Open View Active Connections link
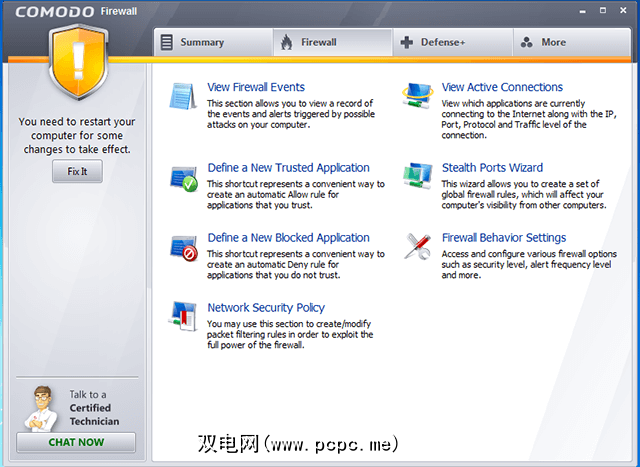 pyautogui.click(x=502, y=87)
